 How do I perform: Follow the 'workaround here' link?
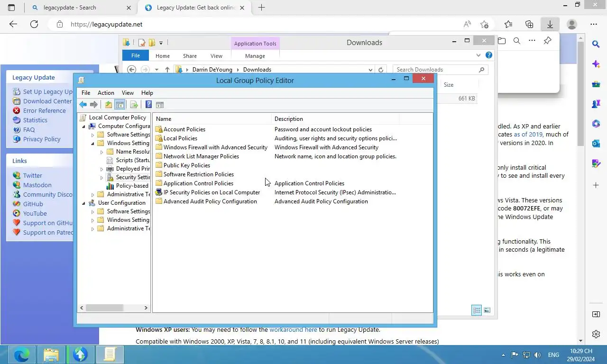(x=293, y=330)
